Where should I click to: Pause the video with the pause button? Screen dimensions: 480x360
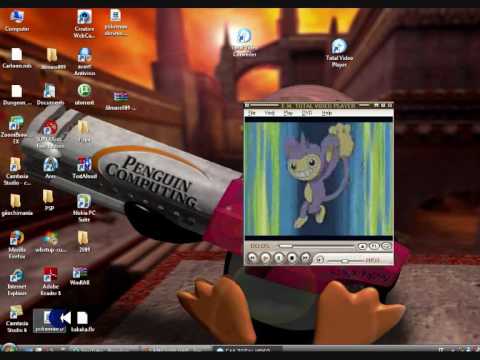coord(279,258)
